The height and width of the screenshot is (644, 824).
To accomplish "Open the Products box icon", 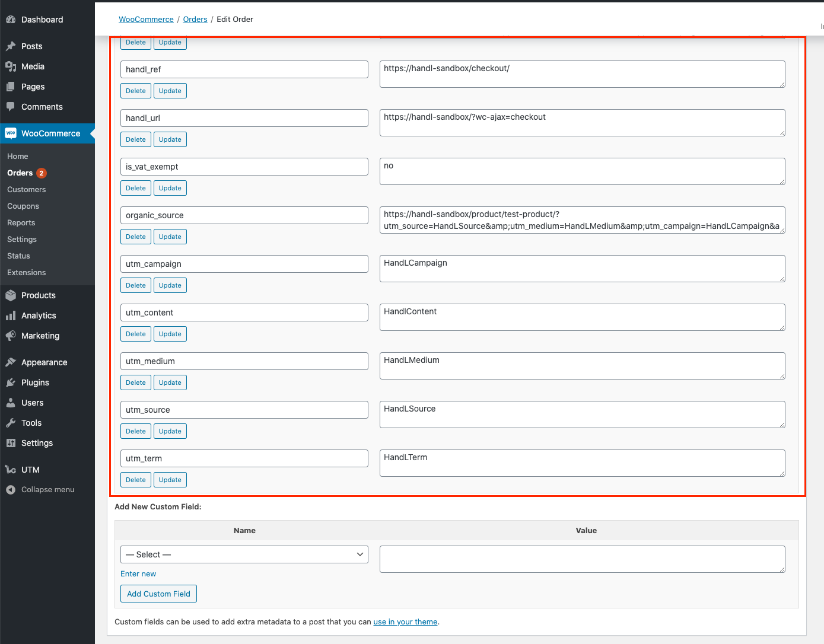I will pyautogui.click(x=11, y=295).
